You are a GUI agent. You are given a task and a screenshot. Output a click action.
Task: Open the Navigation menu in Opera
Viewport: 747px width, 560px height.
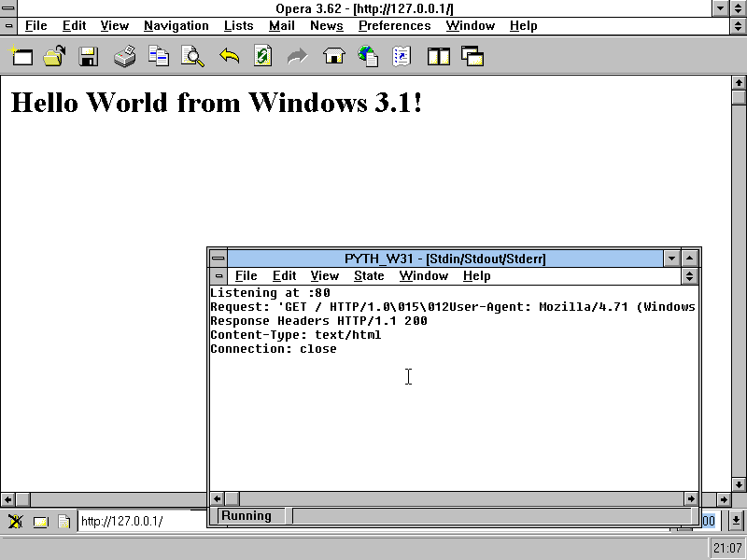click(x=176, y=26)
